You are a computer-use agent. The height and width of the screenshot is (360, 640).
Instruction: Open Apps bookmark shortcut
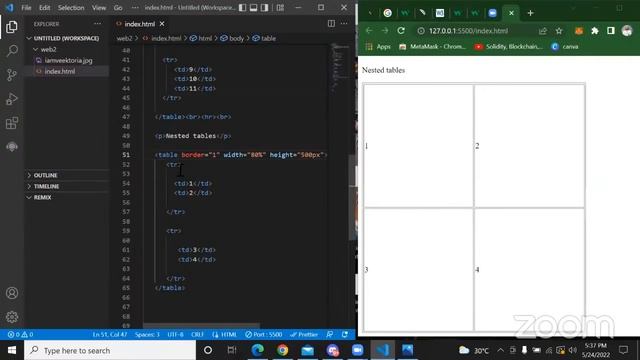pyautogui.click(x=378, y=47)
